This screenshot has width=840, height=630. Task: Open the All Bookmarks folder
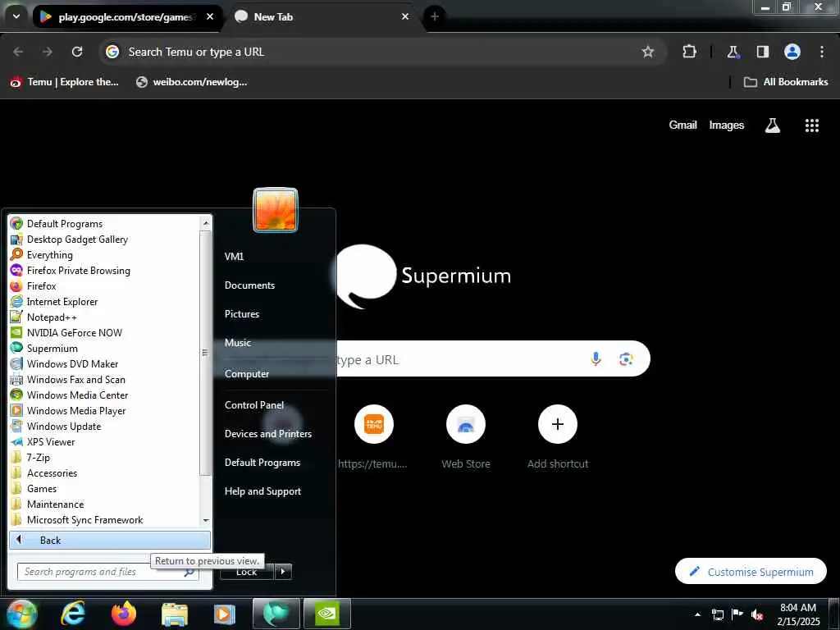click(x=785, y=82)
